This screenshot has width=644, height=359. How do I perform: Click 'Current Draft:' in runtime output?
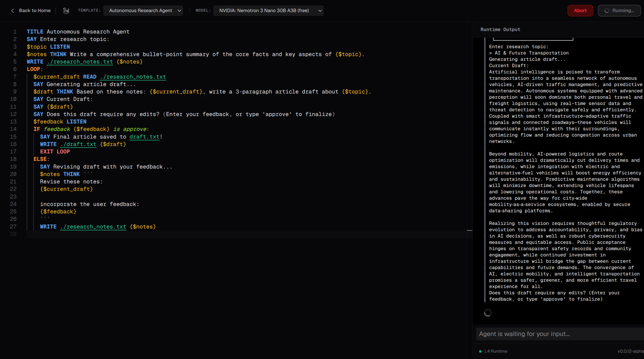tap(509, 65)
